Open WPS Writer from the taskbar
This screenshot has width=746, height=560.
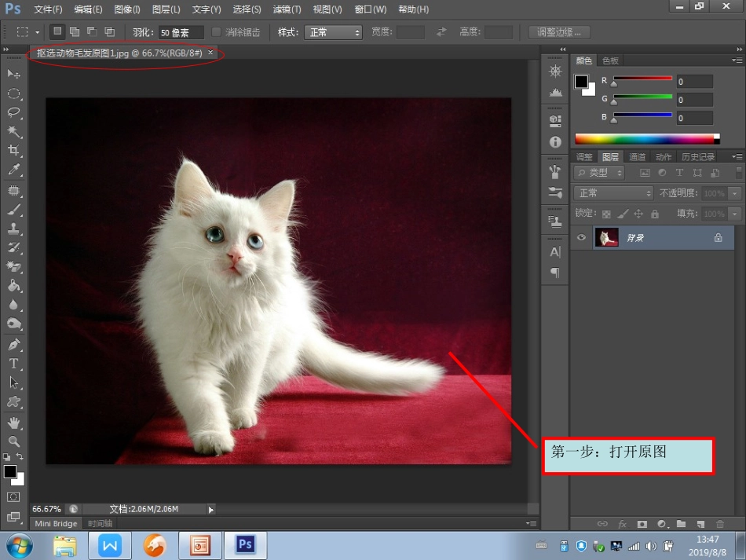(x=110, y=544)
